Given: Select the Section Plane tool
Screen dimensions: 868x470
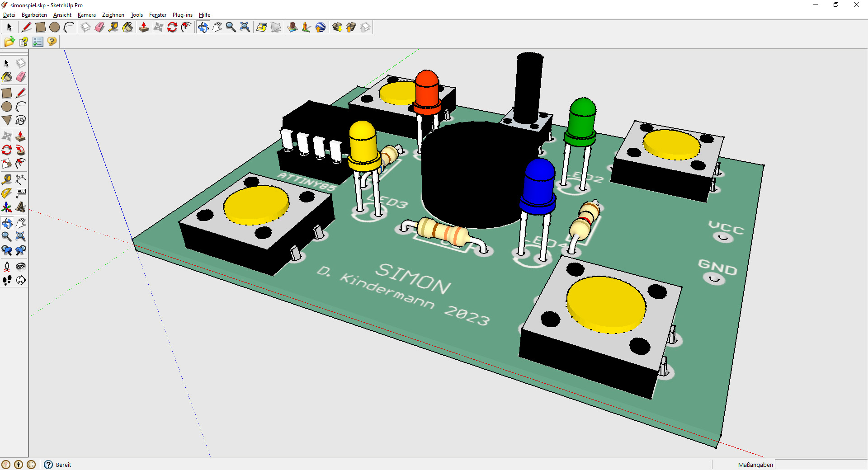Looking at the screenshot, I should pyautogui.click(x=21, y=281).
